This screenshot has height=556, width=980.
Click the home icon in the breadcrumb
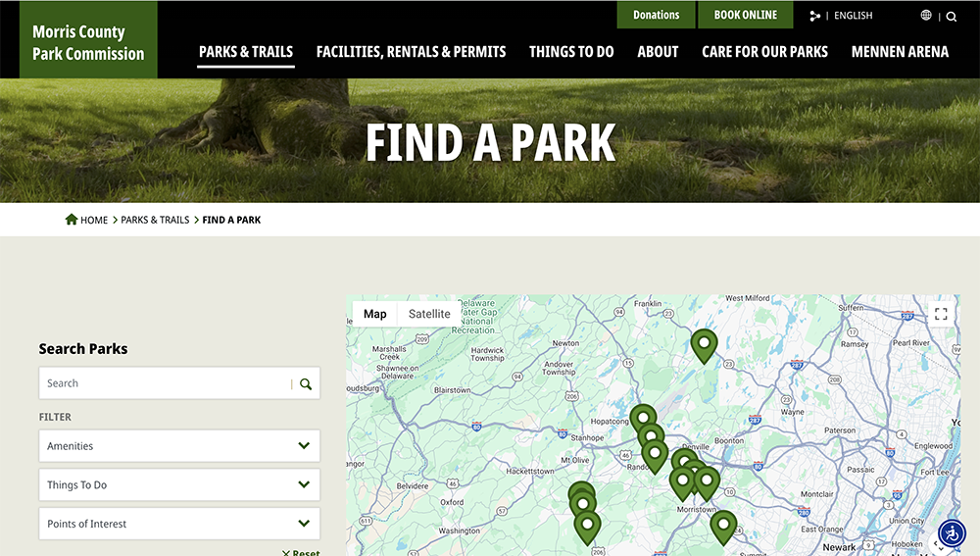coord(72,220)
